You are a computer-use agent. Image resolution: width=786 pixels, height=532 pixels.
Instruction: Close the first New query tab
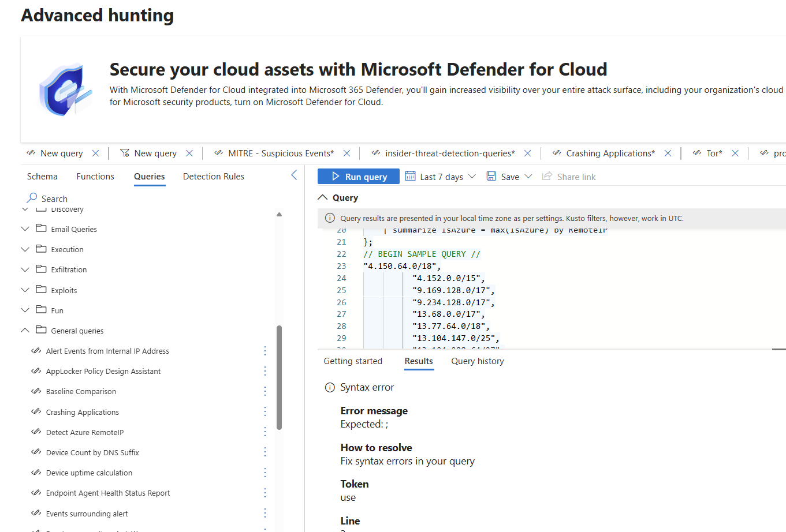pyautogui.click(x=95, y=153)
